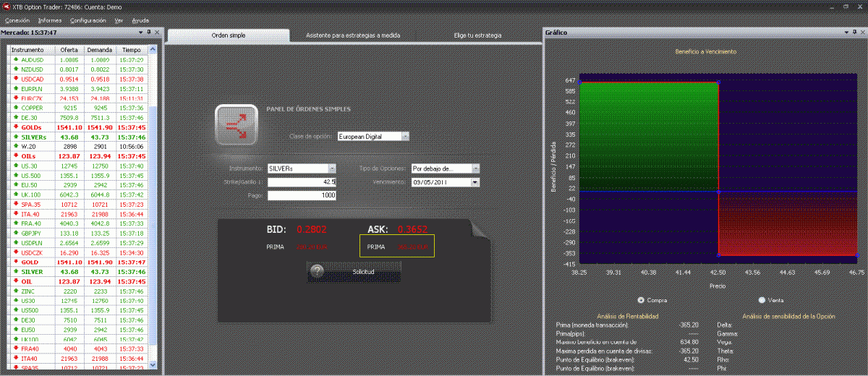Open the Ayuda menu
Image resolution: width=868 pixels, height=376 pixels.
[141, 21]
